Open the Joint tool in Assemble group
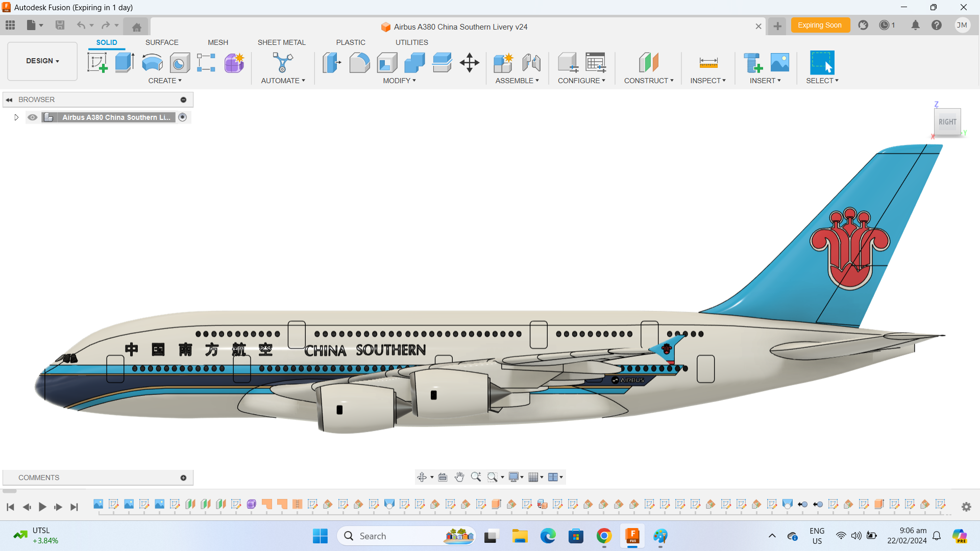This screenshot has height=551, width=980. pyautogui.click(x=532, y=62)
